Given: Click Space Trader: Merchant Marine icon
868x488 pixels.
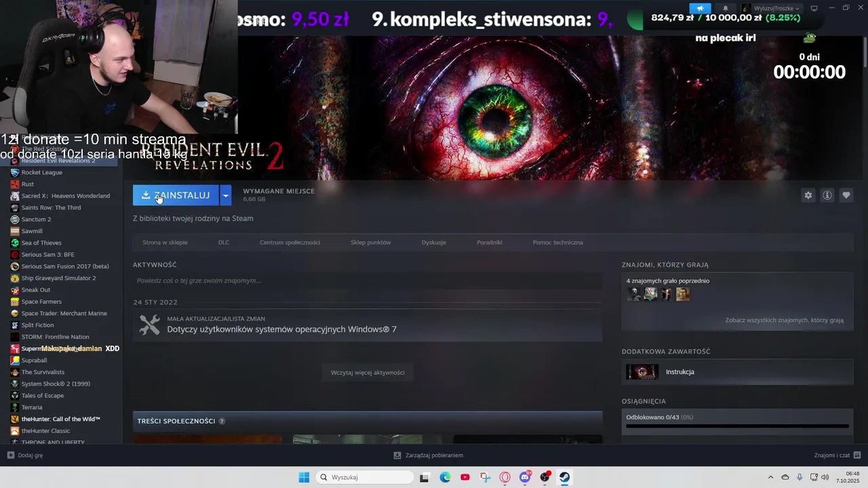Looking at the screenshot, I should 15,313.
